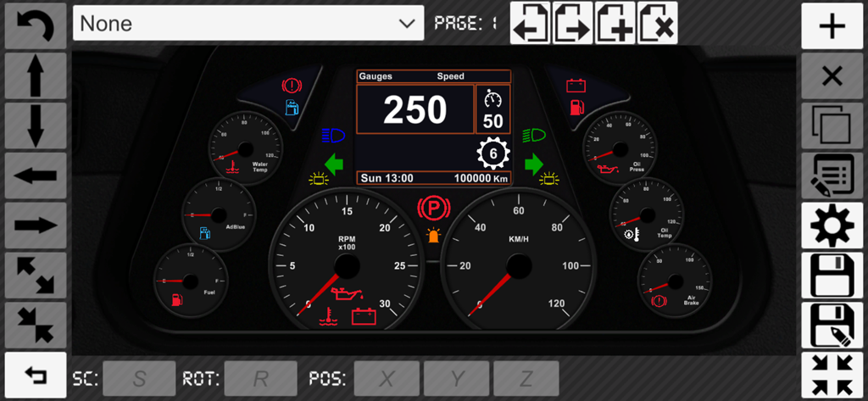Add a new page icon
868x401 pixels.
tap(615, 23)
